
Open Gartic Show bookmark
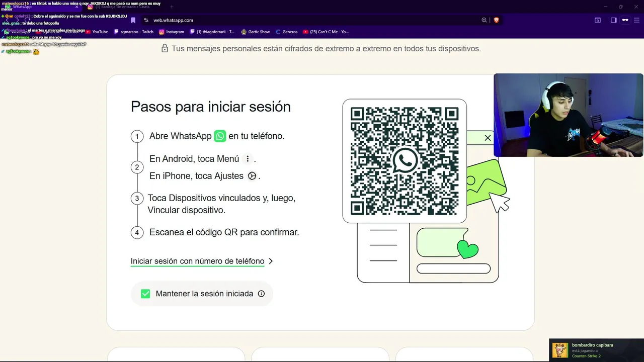[x=256, y=32]
